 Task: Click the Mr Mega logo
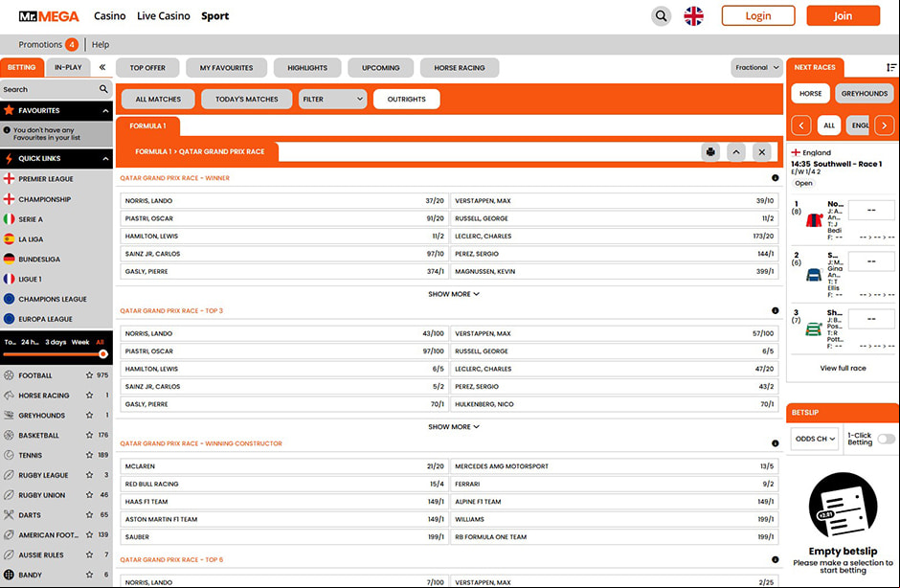[49, 16]
